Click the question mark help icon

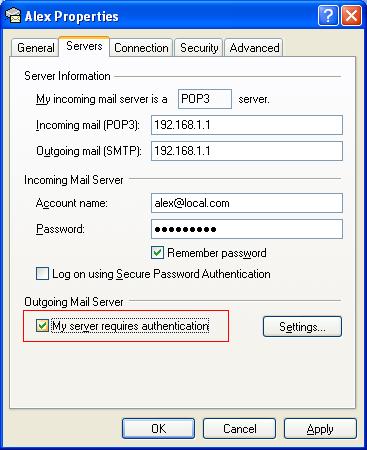[328, 16]
